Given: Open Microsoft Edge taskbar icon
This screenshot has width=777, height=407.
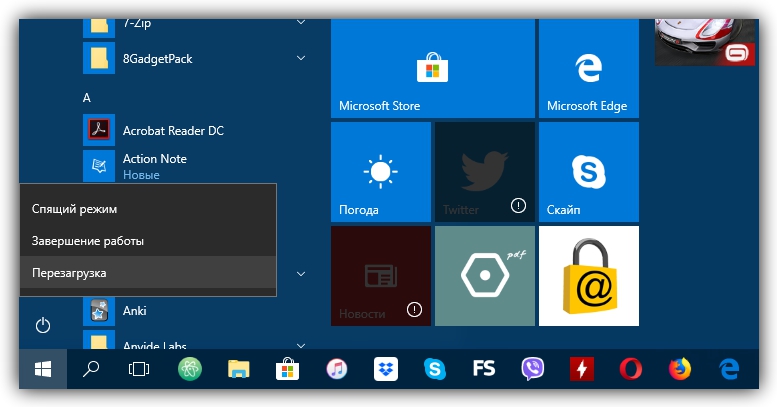Looking at the screenshot, I should 729,369.
